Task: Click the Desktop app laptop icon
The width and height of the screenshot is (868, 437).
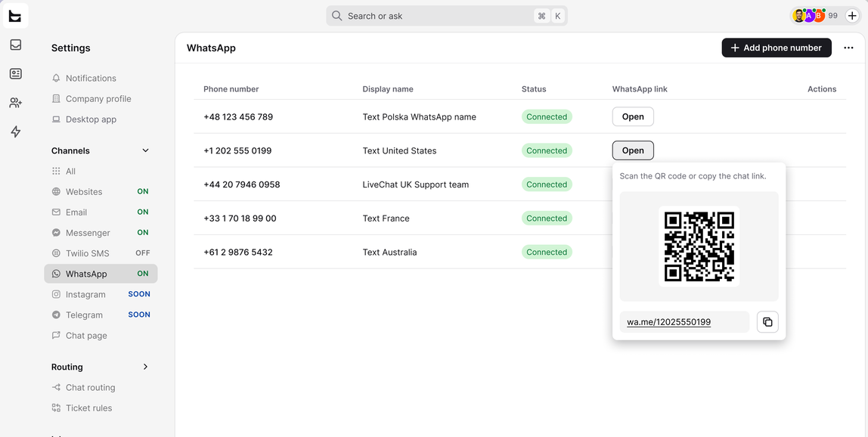Action: (56, 119)
